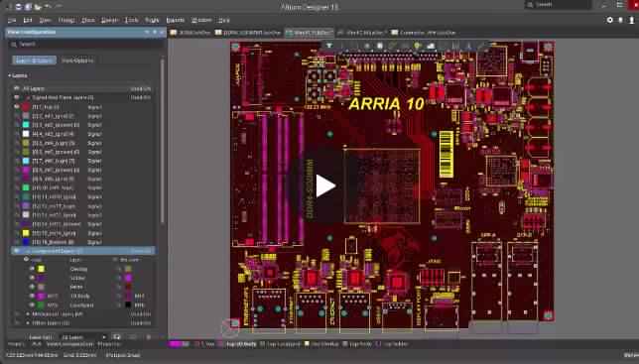This screenshot has width=639, height=364.
Task: Hide the L1 top signal layer eye
Action: click(x=17, y=107)
